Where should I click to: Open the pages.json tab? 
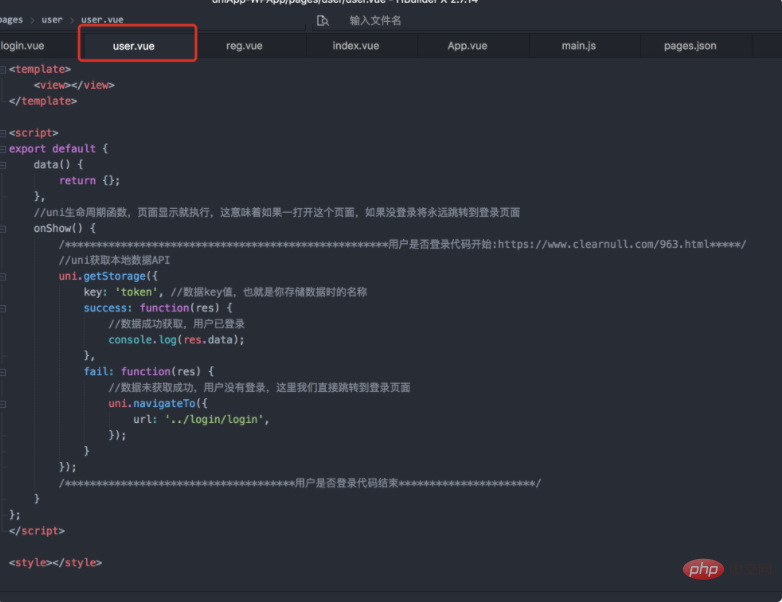coord(690,46)
